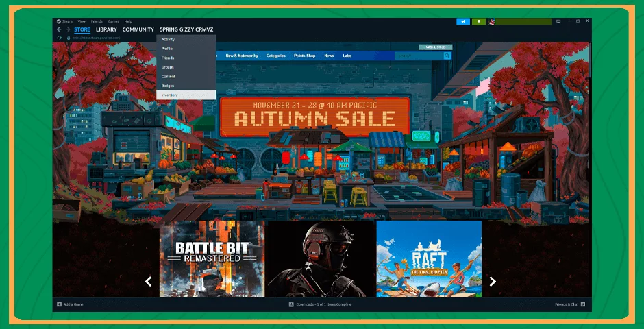Expand the Categories store menu
Screen dimensions: 644x329
[275, 56]
